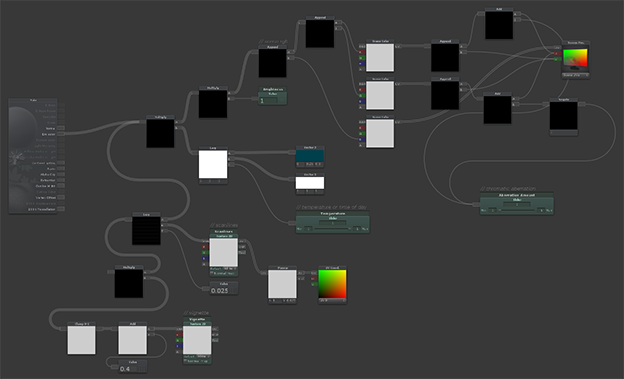Click the green G output of Vignette texture

point(178,341)
